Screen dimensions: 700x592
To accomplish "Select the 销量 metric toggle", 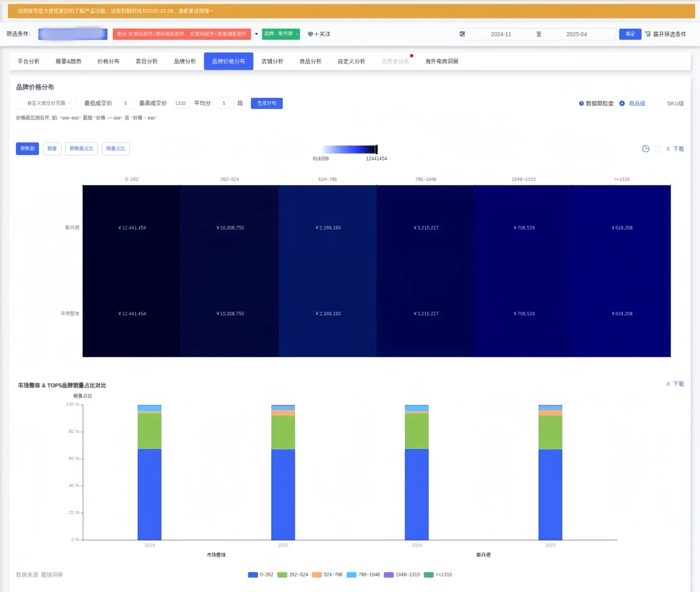I will click(52, 149).
